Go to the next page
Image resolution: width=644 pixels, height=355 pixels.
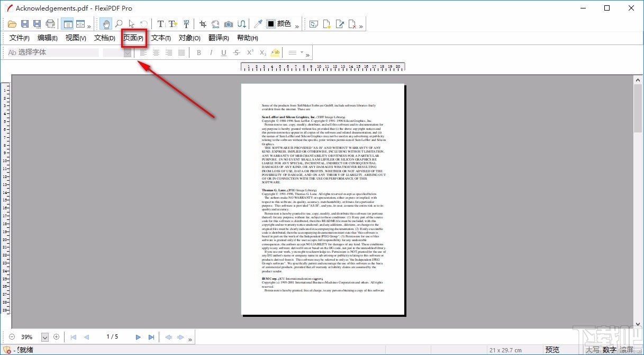(x=138, y=337)
